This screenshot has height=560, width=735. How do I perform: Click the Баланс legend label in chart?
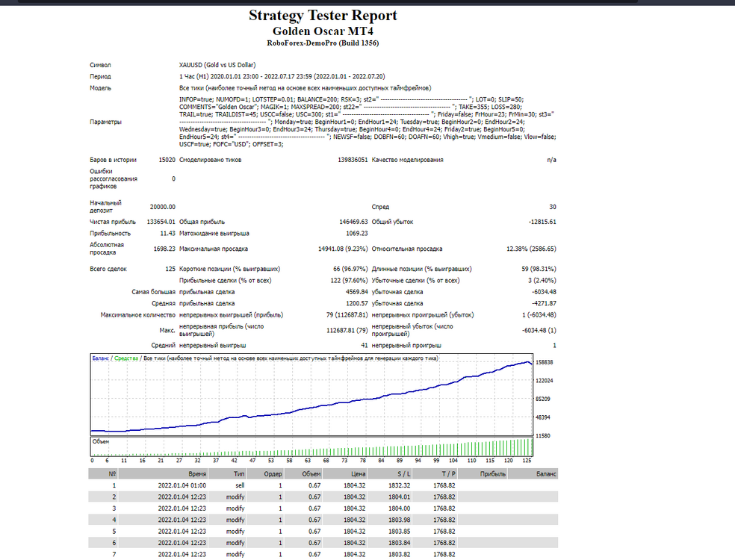click(x=100, y=358)
